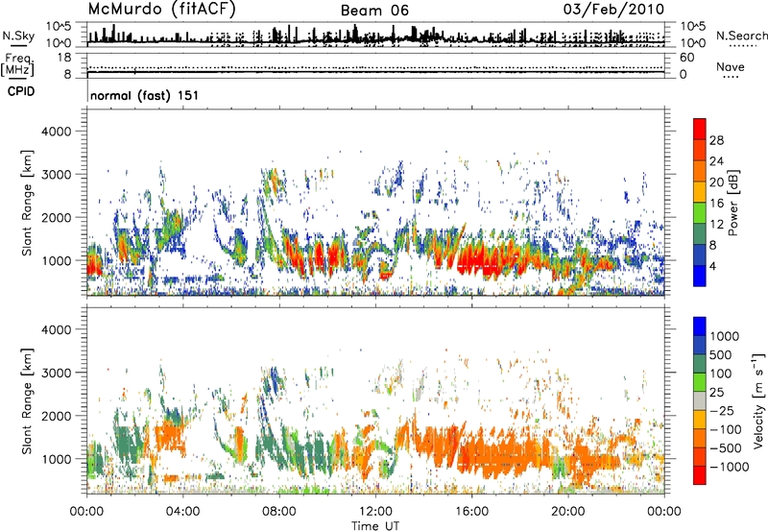The width and height of the screenshot is (768, 532).
Task: Click the frequency axis '18' label
Action: click(64, 58)
